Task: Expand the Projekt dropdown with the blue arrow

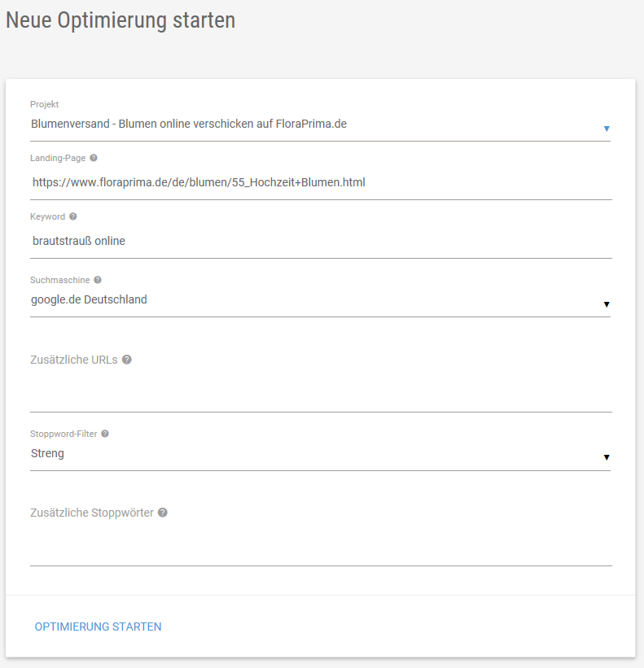Action: [x=606, y=129]
